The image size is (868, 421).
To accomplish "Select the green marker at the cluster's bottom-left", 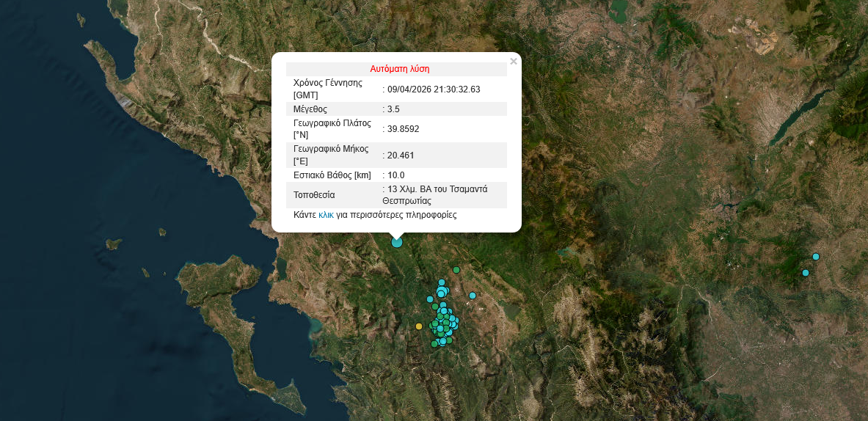I will (x=434, y=343).
